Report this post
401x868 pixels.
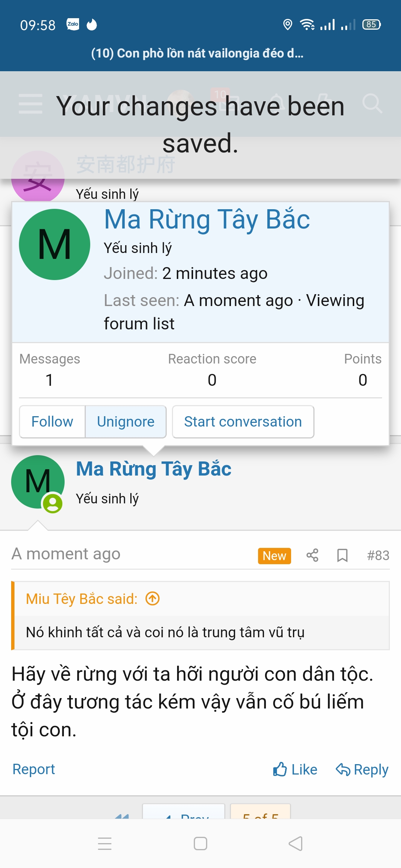[34, 769]
